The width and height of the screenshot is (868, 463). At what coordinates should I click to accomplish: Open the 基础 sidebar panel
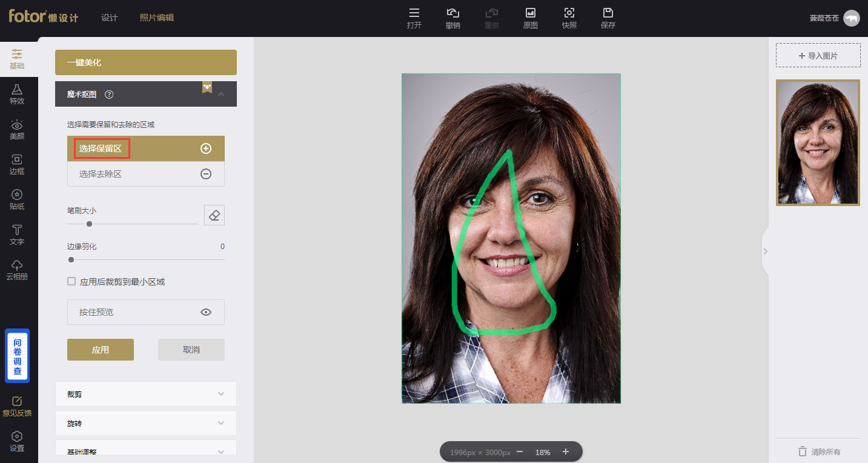pos(17,59)
